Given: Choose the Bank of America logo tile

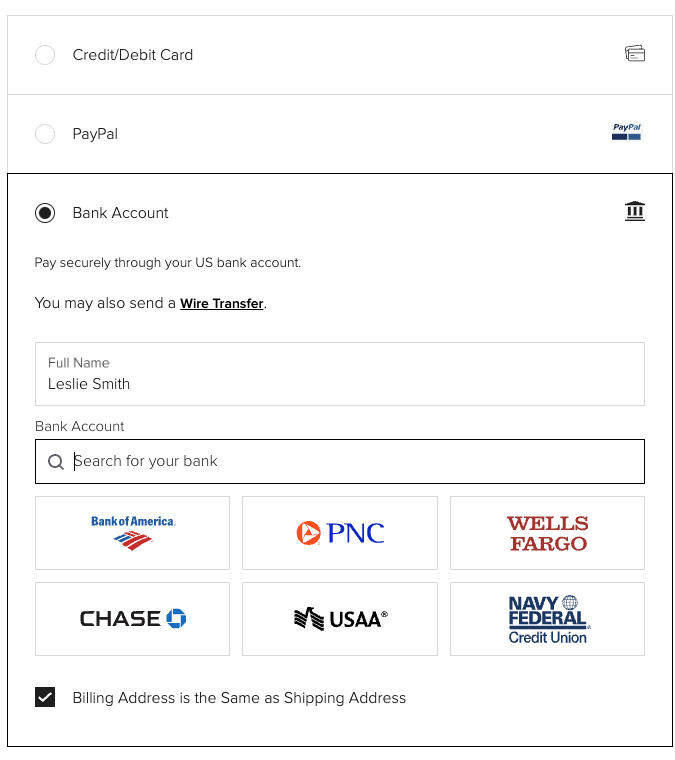Looking at the screenshot, I should pyautogui.click(x=132, y=533).
